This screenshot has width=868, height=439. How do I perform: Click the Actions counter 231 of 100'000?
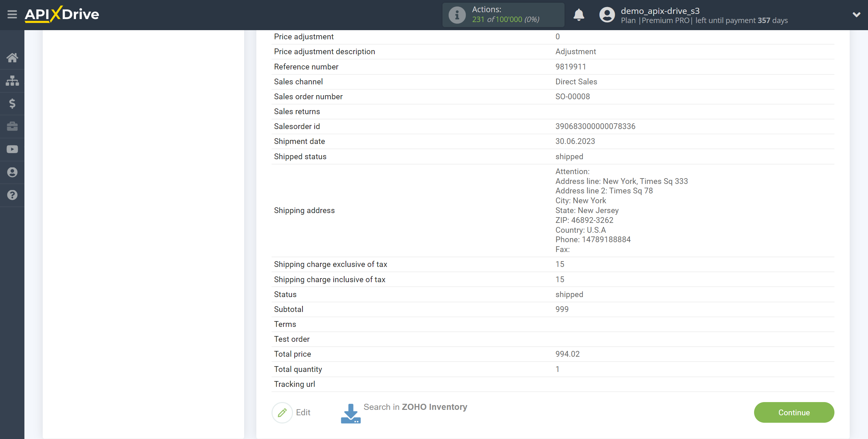pyautogui.click(x=506, y=20)
